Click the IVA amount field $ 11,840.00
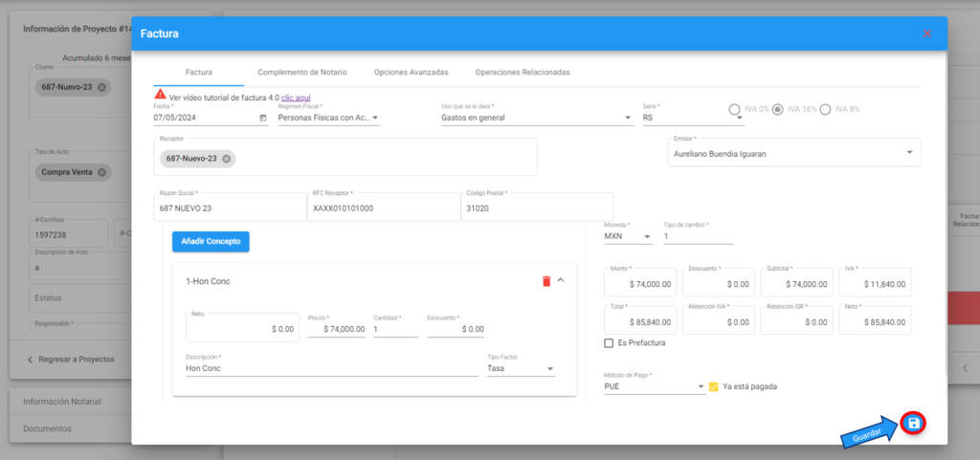980x460 pixels. coord(875,282)
